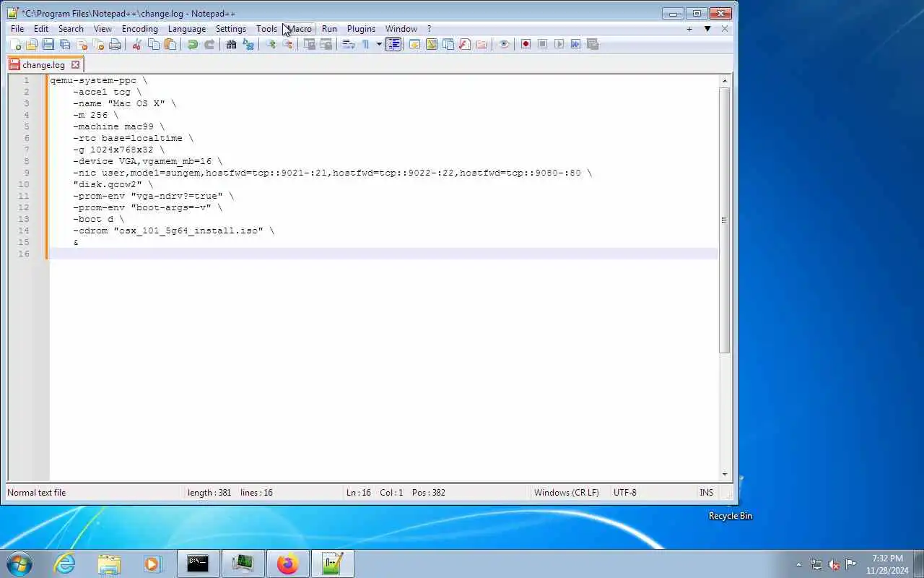Click the Open file toolbar icon

tap(31, 44)
